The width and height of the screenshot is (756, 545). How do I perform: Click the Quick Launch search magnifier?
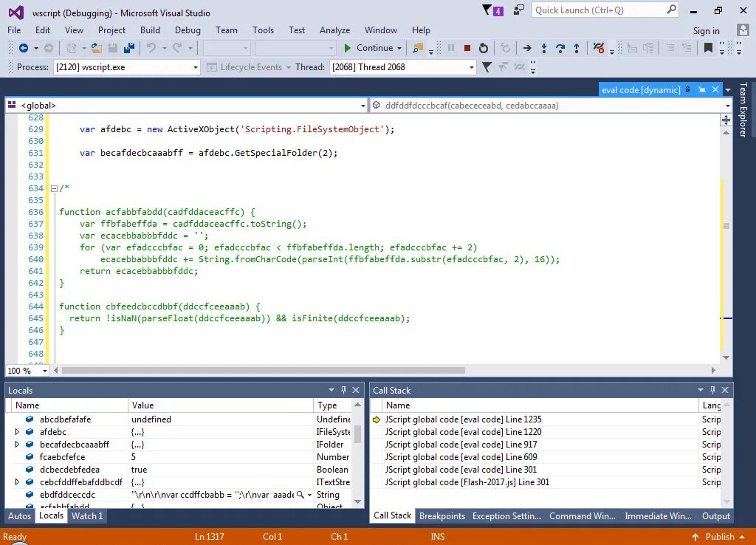point(671,10)
